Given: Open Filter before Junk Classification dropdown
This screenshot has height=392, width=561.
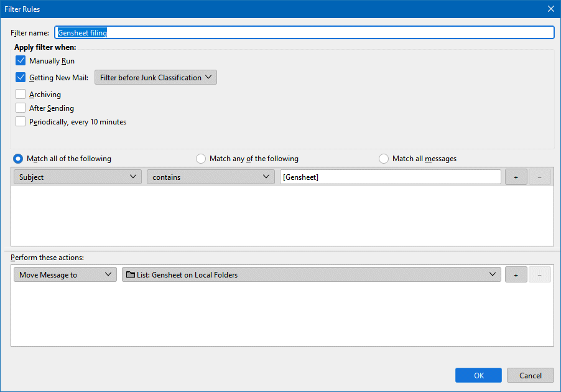Looking at the screenshot, I should tap(155, 77).
